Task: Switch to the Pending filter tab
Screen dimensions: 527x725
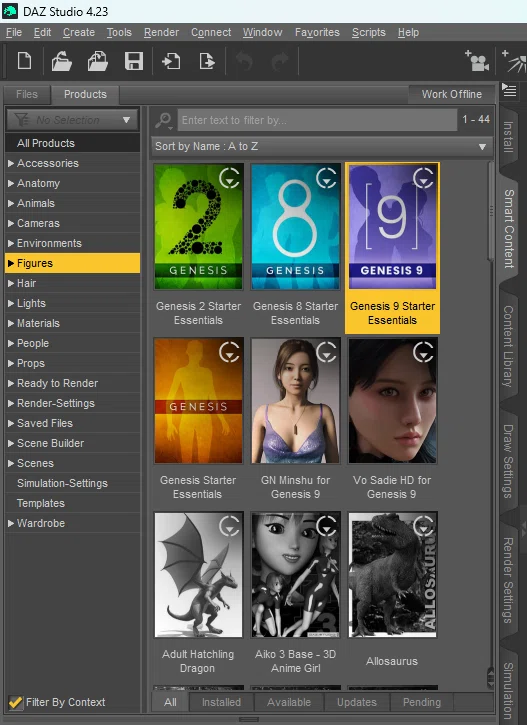Action: pos(422,702)
